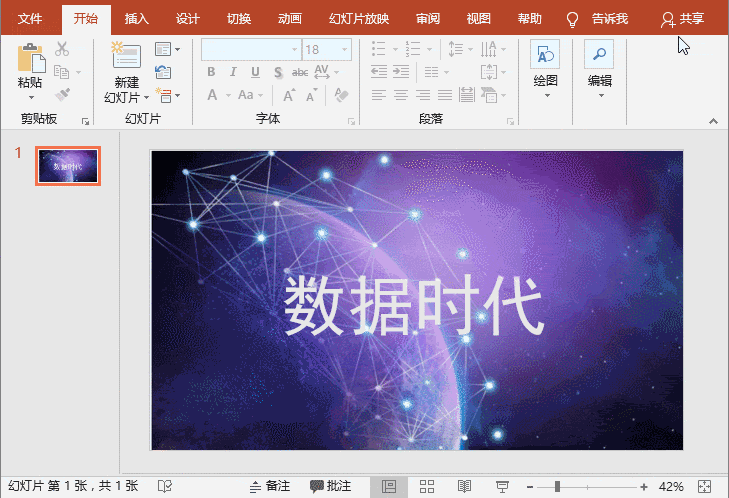Switch to the 审阅 tab
Screen dimensions: 729x498
pyautogui.click(x=428, y=19)
